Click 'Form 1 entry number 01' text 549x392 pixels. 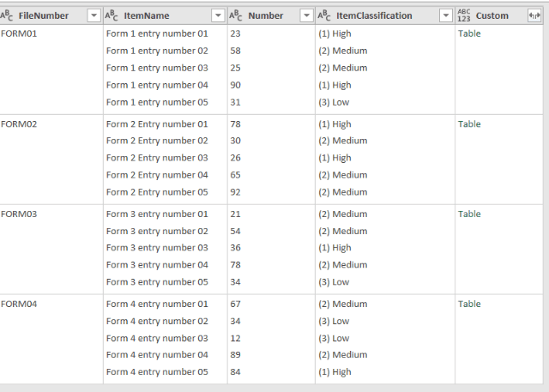tap(157, 33)
